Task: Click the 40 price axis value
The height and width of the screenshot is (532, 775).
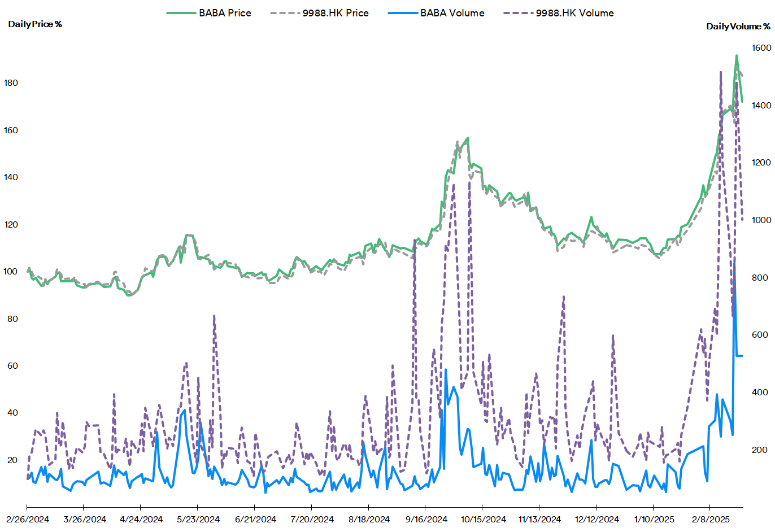Action: tap(12, 413)
